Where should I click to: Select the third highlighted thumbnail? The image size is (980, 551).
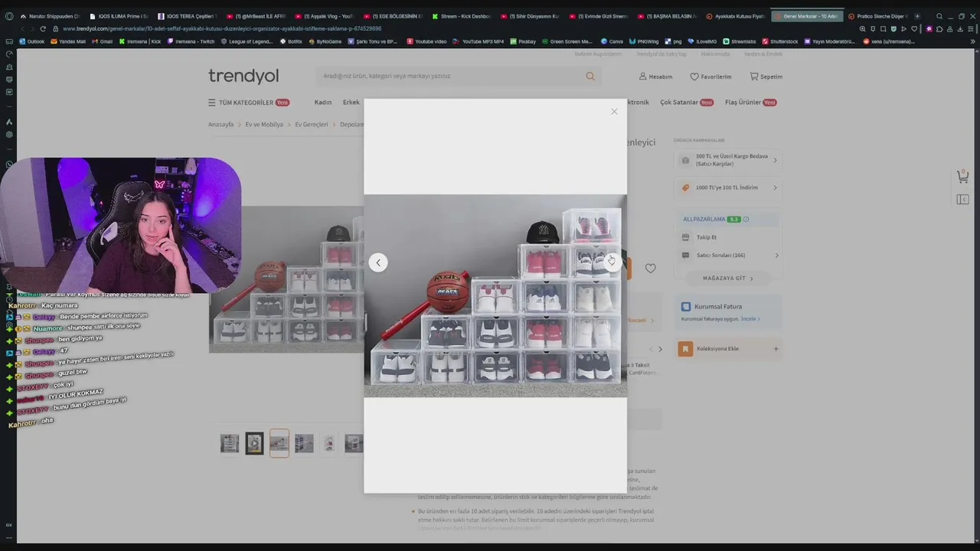pyautogui.click(x=279, y=443)
